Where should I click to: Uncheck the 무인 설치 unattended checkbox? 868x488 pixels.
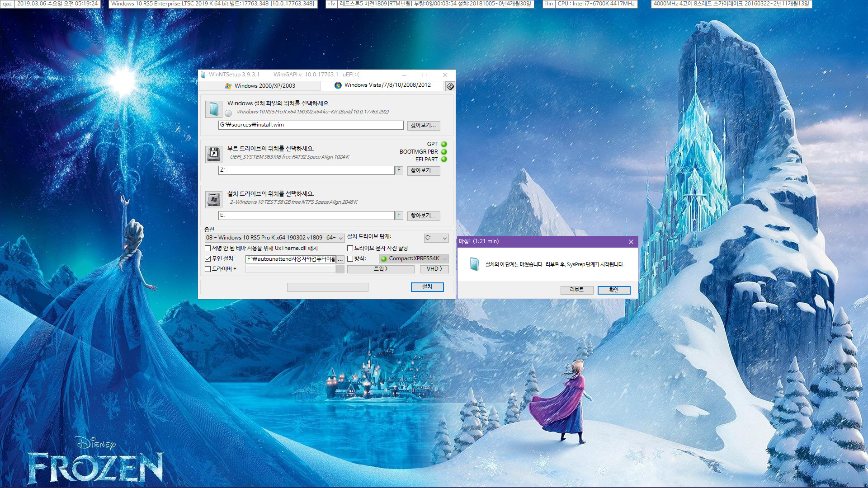pyautogui.click(x=208, y=259)
